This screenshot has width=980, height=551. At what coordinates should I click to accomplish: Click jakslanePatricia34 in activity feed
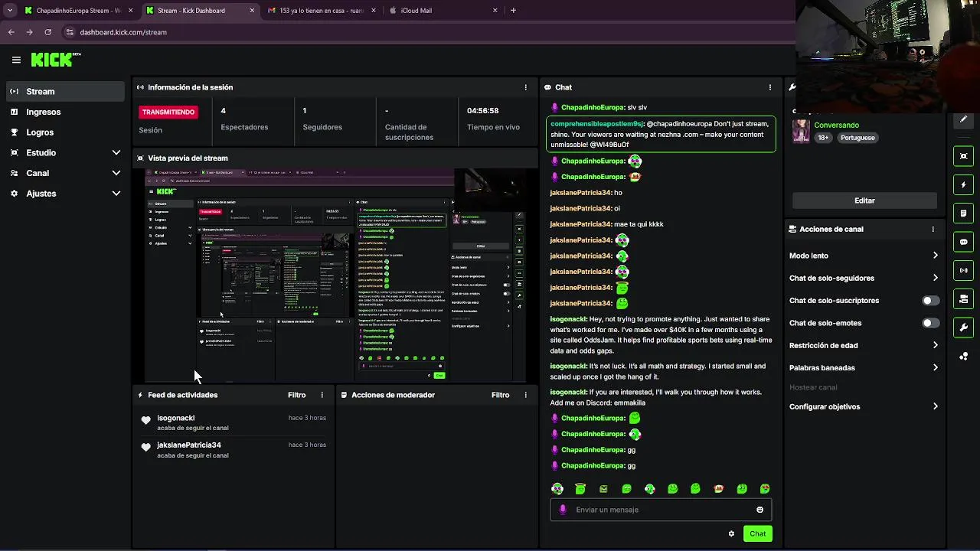pos(189,445)
